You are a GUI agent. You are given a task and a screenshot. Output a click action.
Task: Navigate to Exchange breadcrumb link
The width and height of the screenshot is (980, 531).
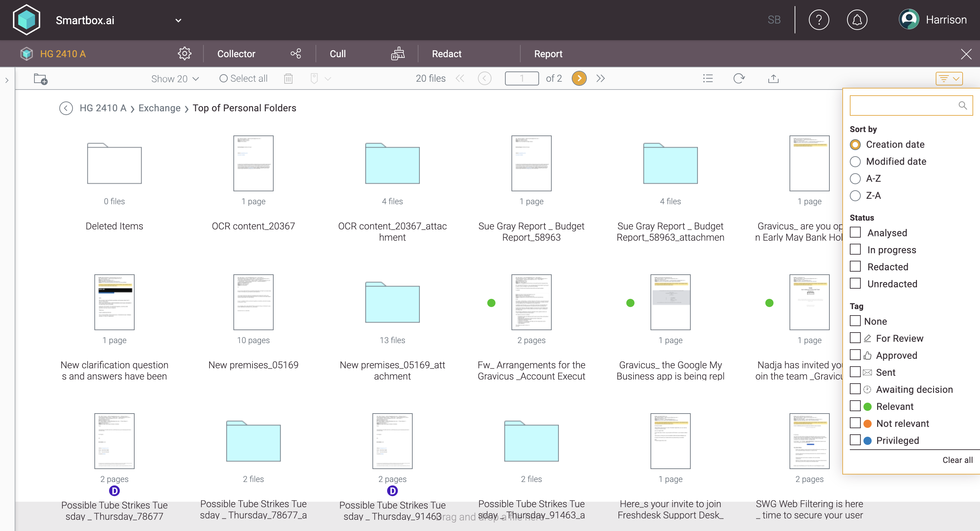pos(159,108)
